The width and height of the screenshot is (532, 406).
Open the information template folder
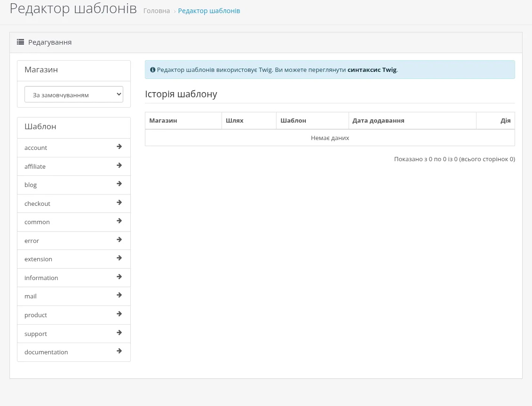(x=74, y=278)
